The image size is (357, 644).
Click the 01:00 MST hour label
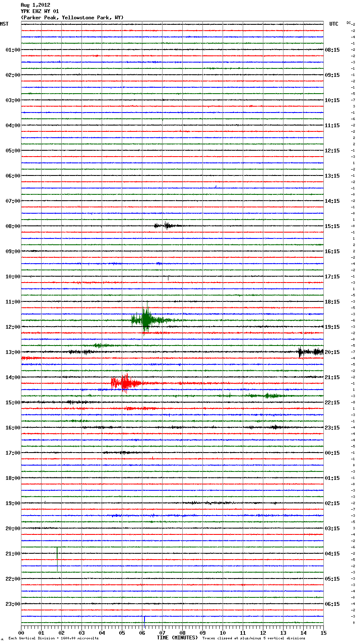(13, 50)
